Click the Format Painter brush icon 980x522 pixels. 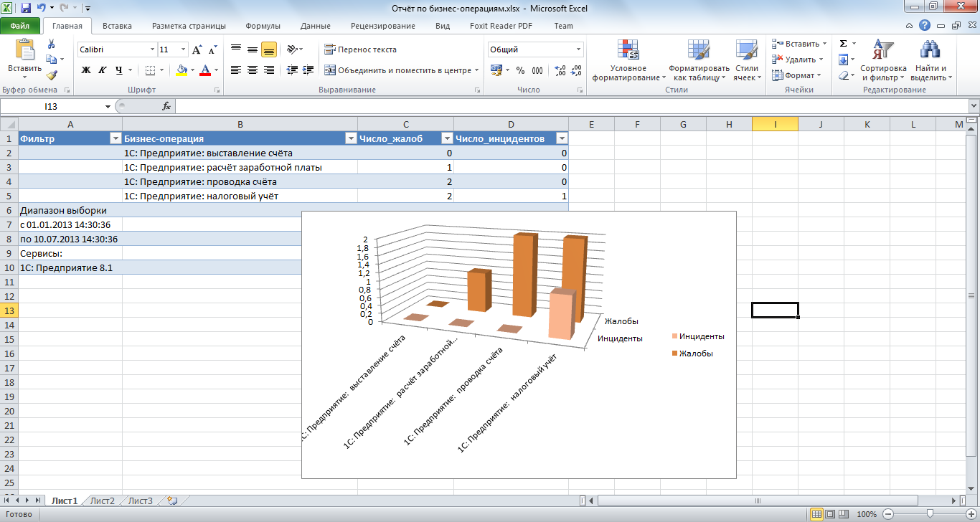tap(52, 75)
